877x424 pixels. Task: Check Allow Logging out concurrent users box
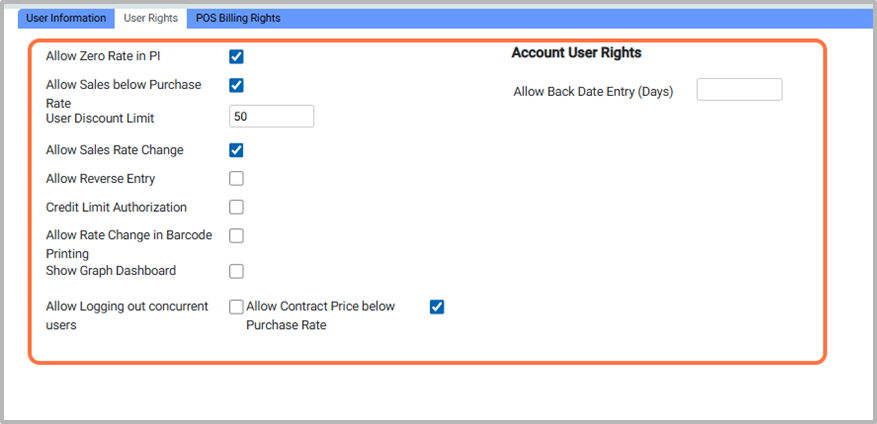point(237,307)
